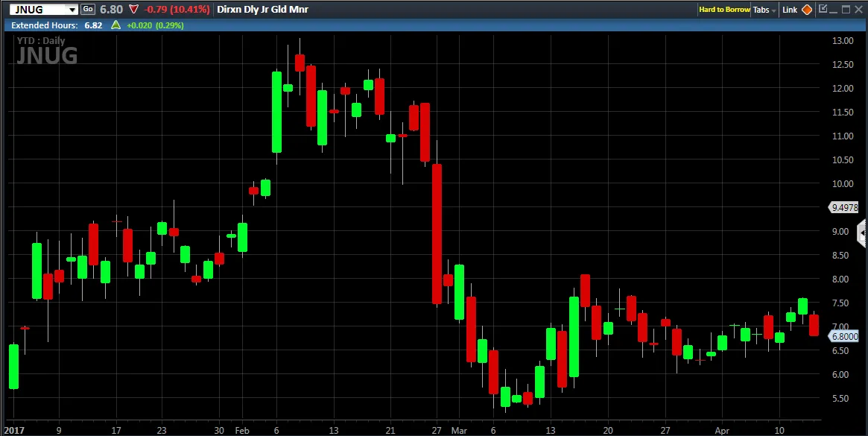Click the Go button
Screen dimensions: 868x436
point(87,9)
